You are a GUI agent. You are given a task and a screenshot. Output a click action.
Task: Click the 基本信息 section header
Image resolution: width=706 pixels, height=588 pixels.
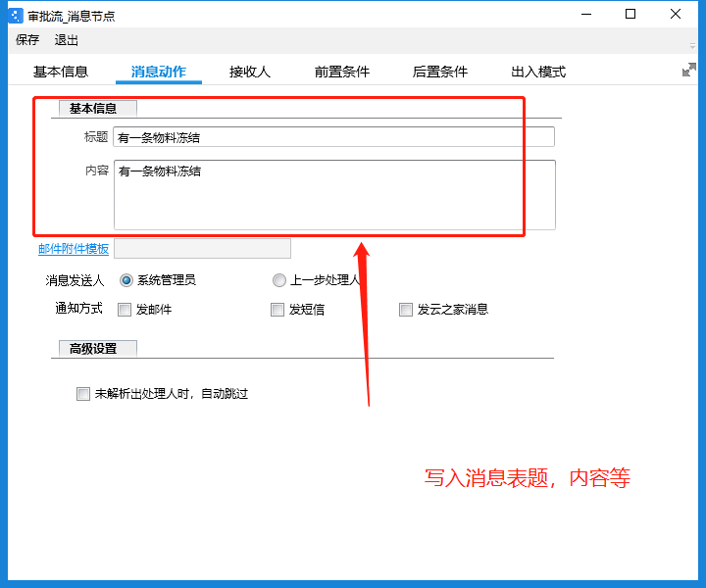point(98,109)
